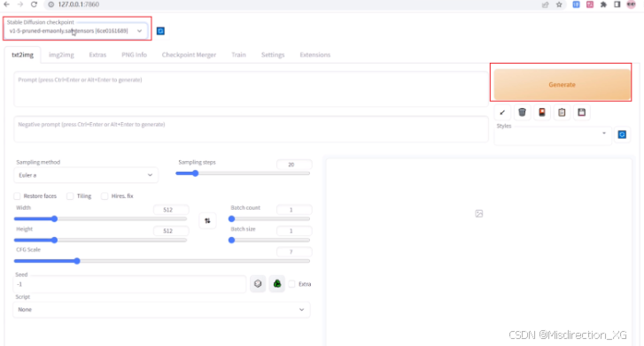Adjust the CFG Scale slider
Screen dimensions: 644x346
pos(162,261)
